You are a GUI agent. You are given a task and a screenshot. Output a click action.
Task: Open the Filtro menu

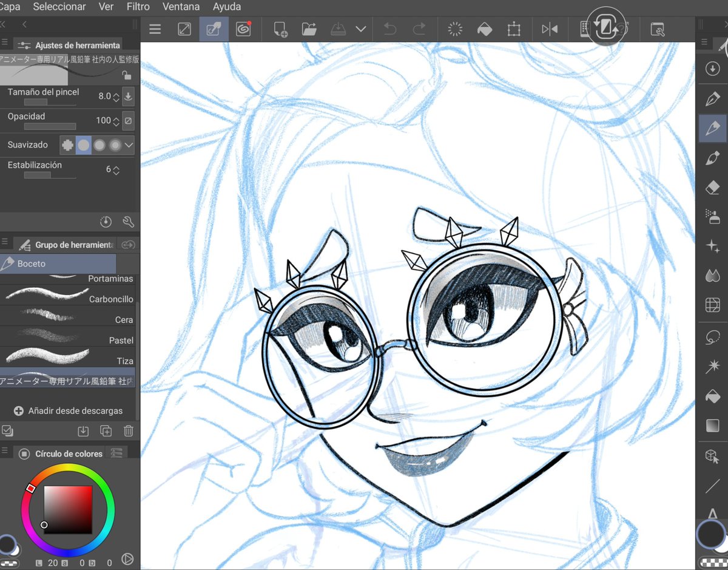pyautogui.click(x=138, y=7)
